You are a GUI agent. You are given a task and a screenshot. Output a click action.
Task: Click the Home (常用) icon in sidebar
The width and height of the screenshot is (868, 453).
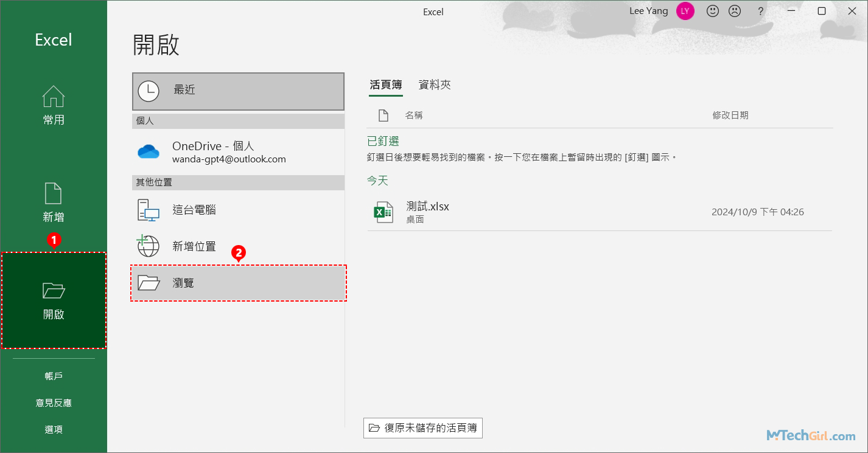click(x=54, y=97)
